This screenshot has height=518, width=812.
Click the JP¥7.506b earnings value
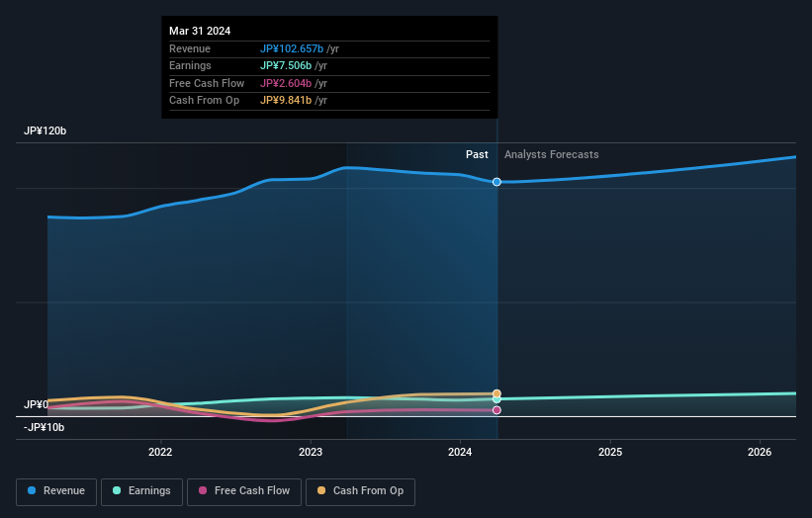[286, 65]
